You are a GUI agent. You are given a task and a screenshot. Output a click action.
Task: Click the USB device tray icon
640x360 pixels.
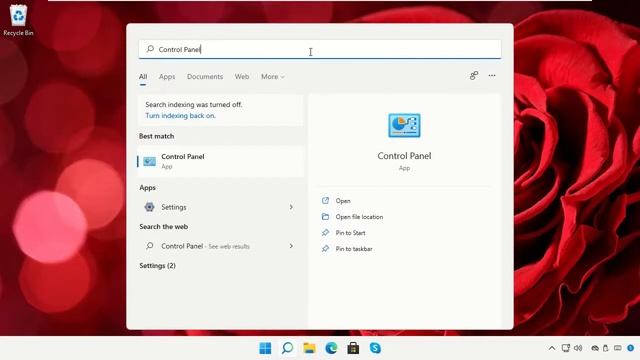click(x=606, y=348)
